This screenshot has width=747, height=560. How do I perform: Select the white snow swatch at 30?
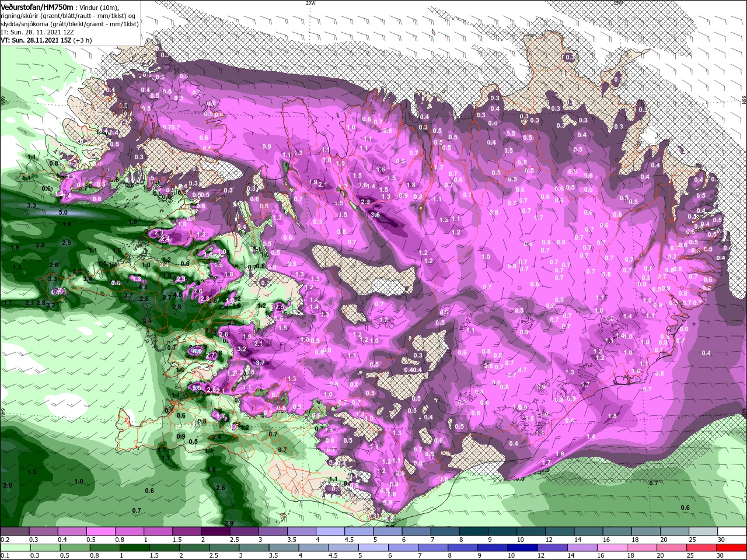(732, 531)
